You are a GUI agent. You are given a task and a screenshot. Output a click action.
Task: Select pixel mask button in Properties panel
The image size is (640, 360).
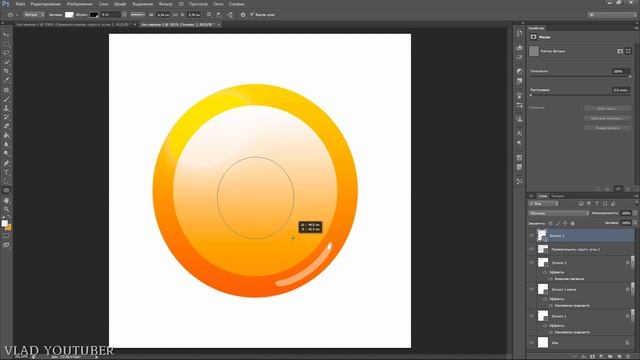coord(620,51)
